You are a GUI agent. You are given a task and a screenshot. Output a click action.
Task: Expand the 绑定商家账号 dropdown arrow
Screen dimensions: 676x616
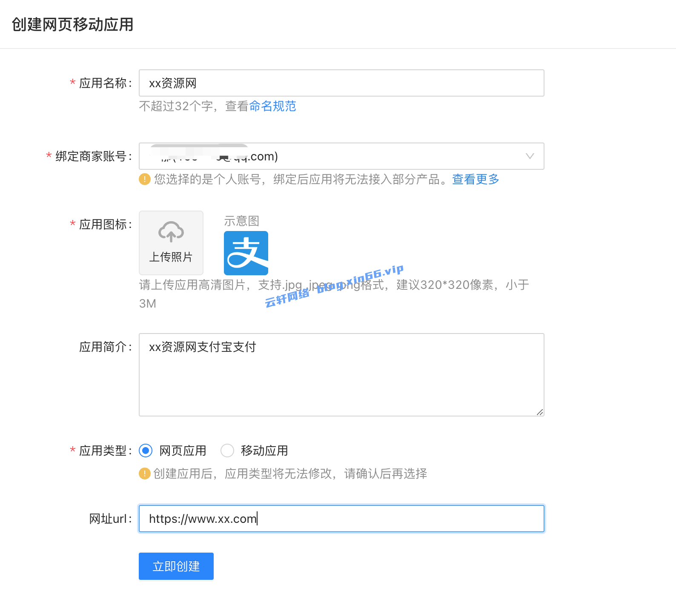click(x=530, y=156)
